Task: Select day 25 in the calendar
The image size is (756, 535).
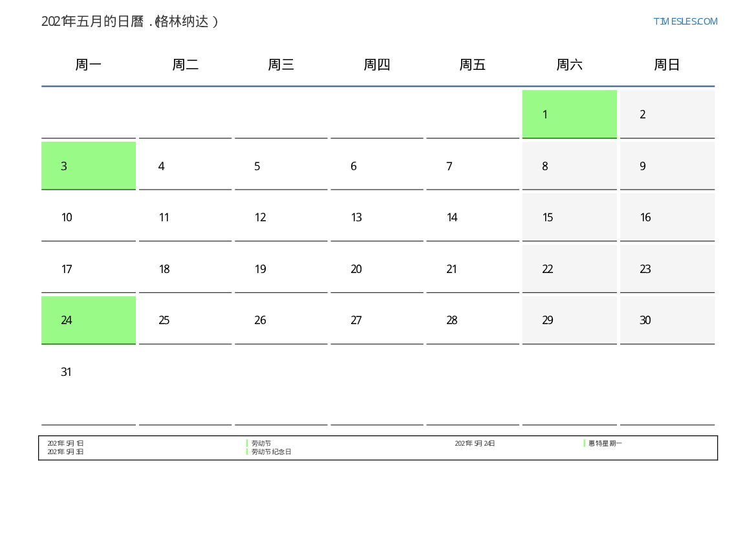Action: click(185, 320)
